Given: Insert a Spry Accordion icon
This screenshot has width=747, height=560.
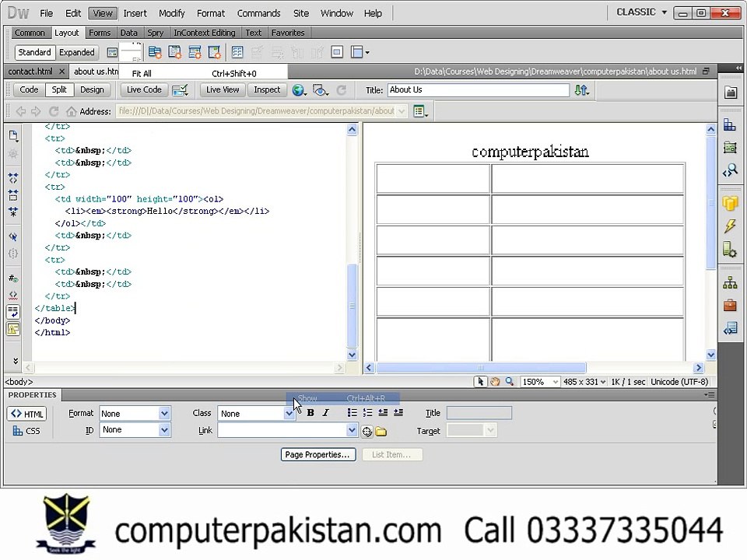Looking at the screenshot, I should [195, 52].
